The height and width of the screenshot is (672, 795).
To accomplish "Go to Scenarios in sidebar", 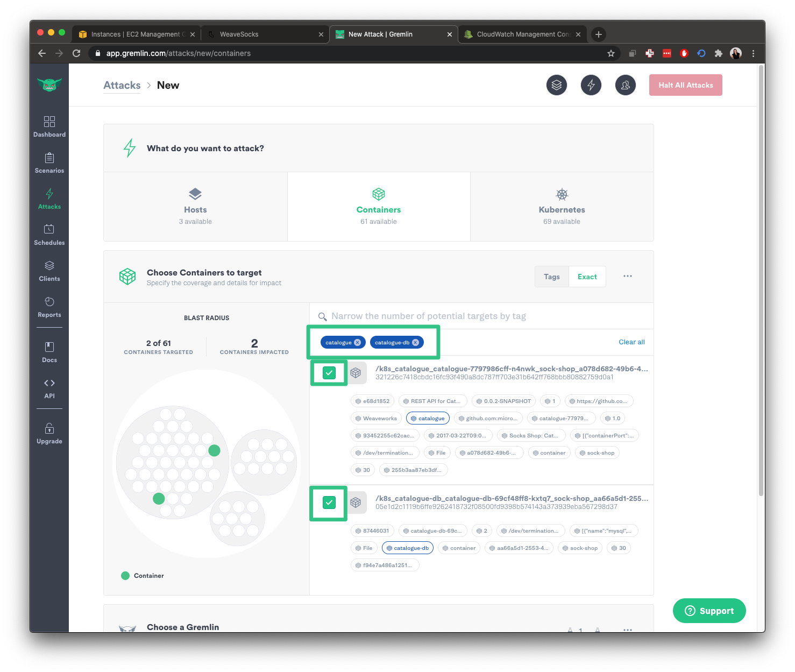I will [49, 162].
